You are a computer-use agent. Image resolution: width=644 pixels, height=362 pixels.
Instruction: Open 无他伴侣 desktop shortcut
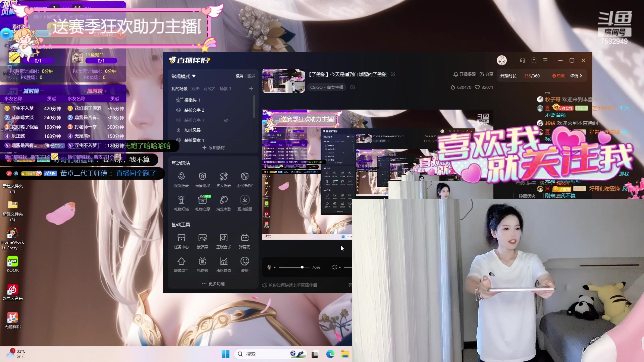tap(13, 320)
